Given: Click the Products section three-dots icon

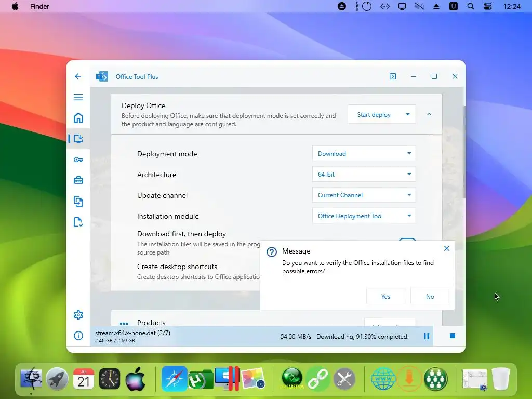Looking at the screenshot, I should (x=124, y=323).
